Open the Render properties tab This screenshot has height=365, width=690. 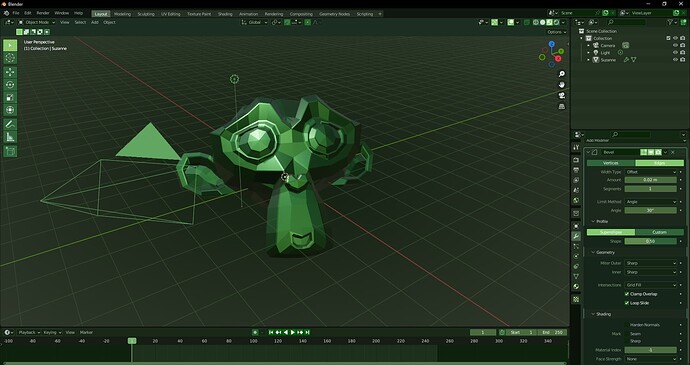click(x=576, y=160)
